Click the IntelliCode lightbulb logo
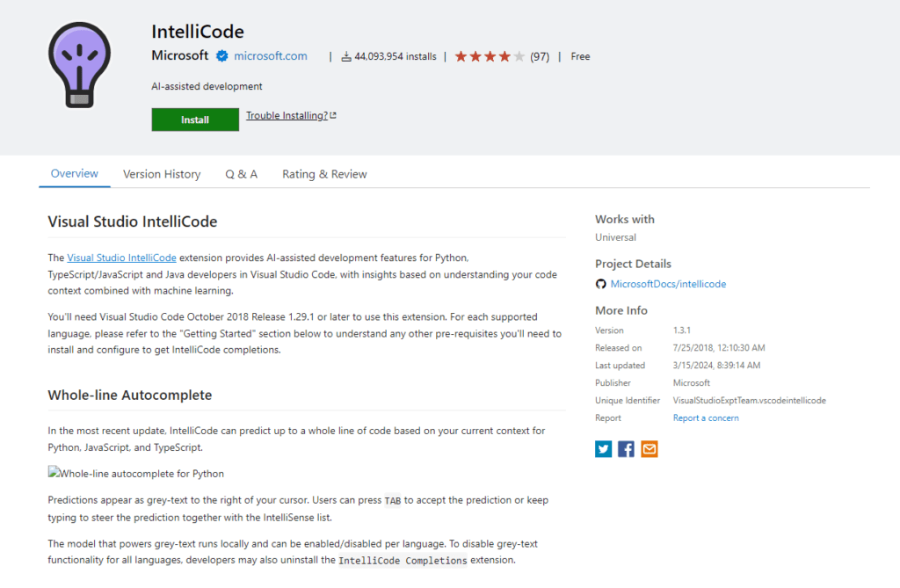The height and width of the screenshot is (588, 900). coord(79,64)
